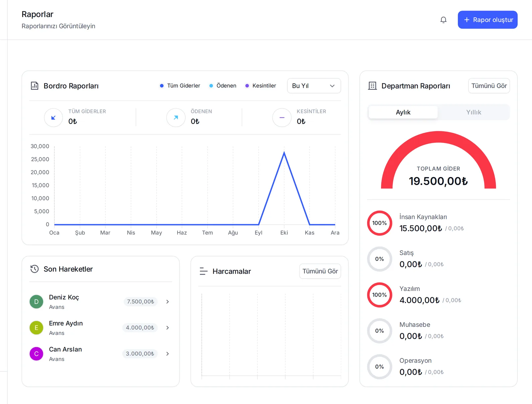Switch to the Yıllık tab
This screenshot has width=532, height=404.
pos(473,112)
